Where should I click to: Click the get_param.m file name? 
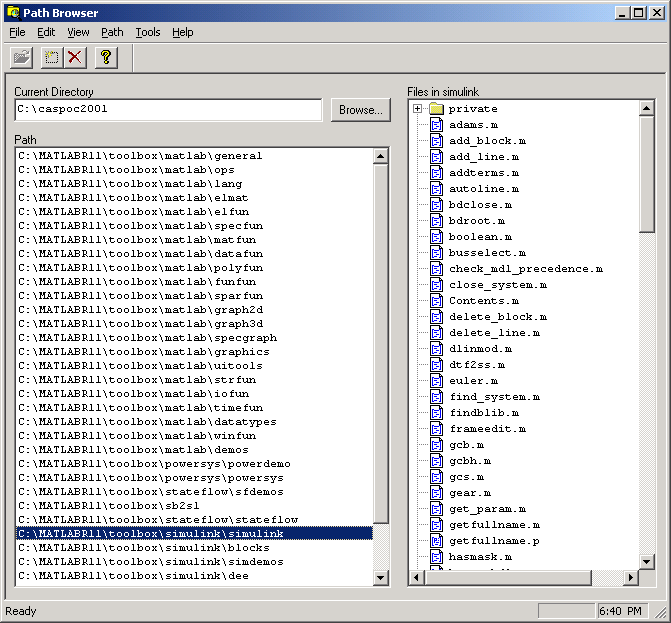pos(487,509)
